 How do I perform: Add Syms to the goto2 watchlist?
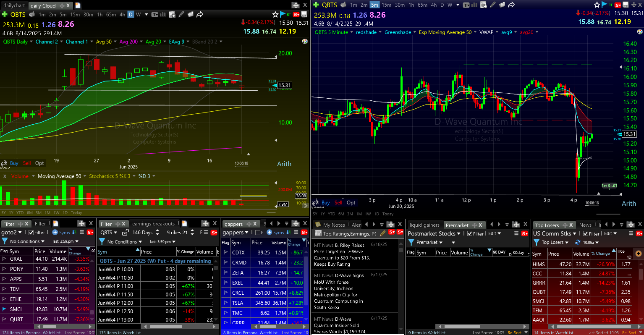[x=61, y=233]
